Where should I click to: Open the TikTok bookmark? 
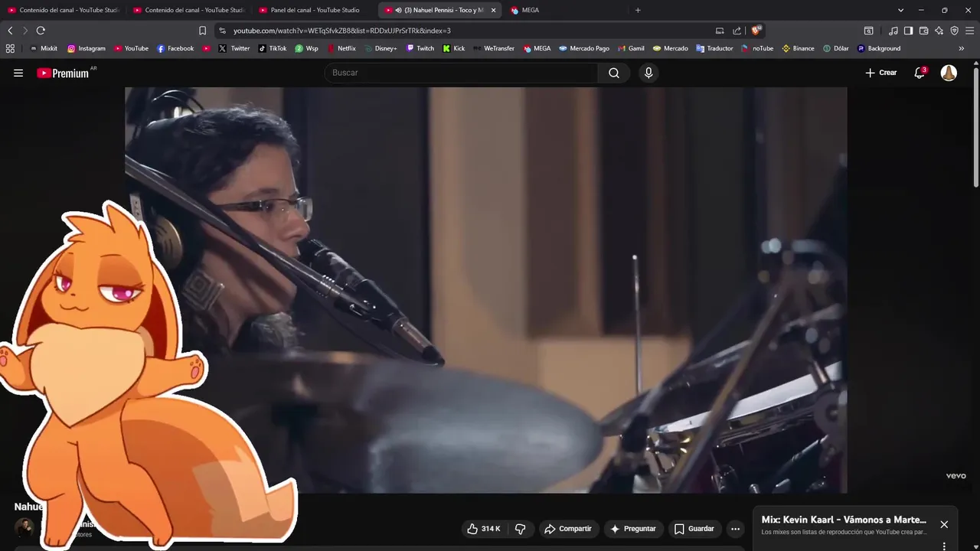(273, 48)
